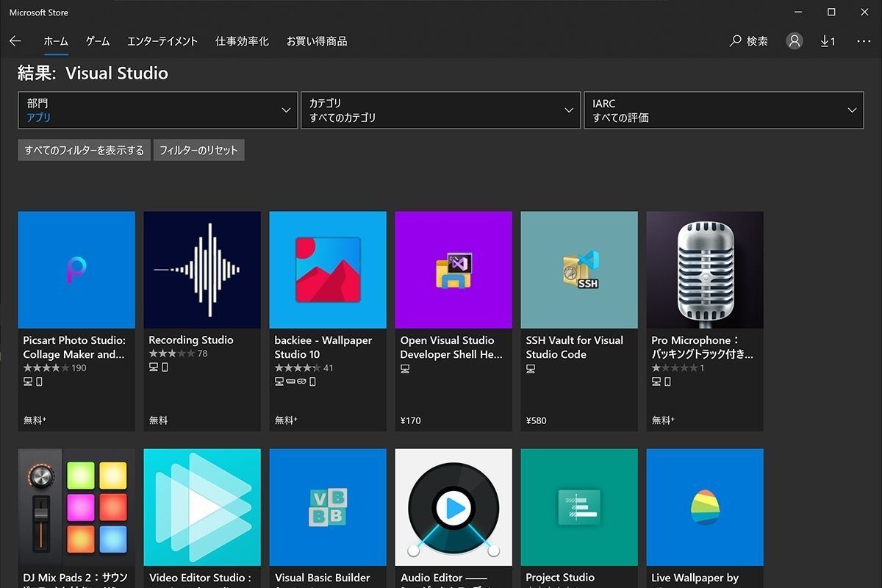Click the backiee - Wallpaper Studio 10 title
The height and width of the screenshot is (588, 882).
click(323, 347)
